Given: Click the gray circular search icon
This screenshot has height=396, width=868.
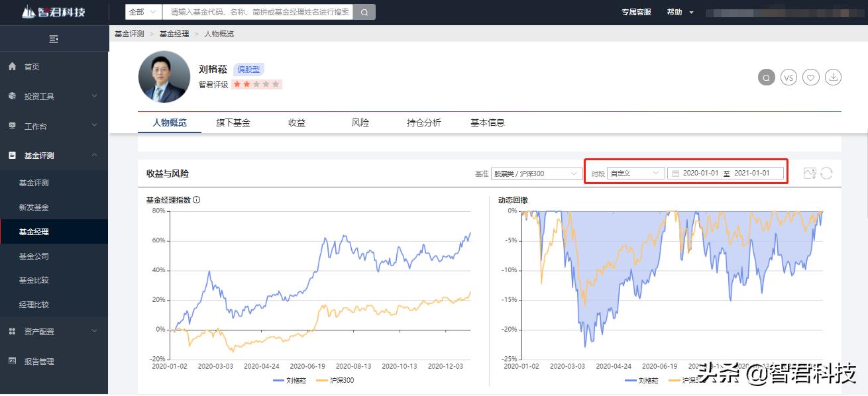Looking at the screenshot, I should coord(766,77).
